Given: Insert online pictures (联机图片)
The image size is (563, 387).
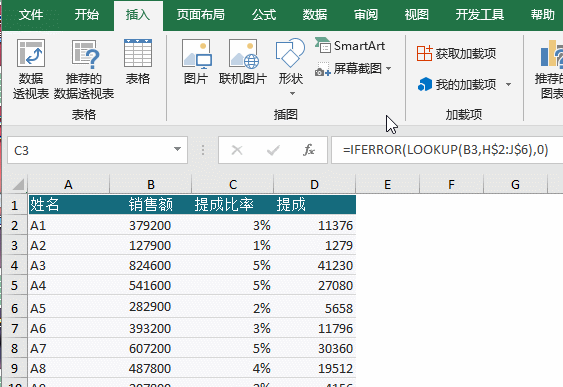Looking at the screenshot, I should (243, 62).
